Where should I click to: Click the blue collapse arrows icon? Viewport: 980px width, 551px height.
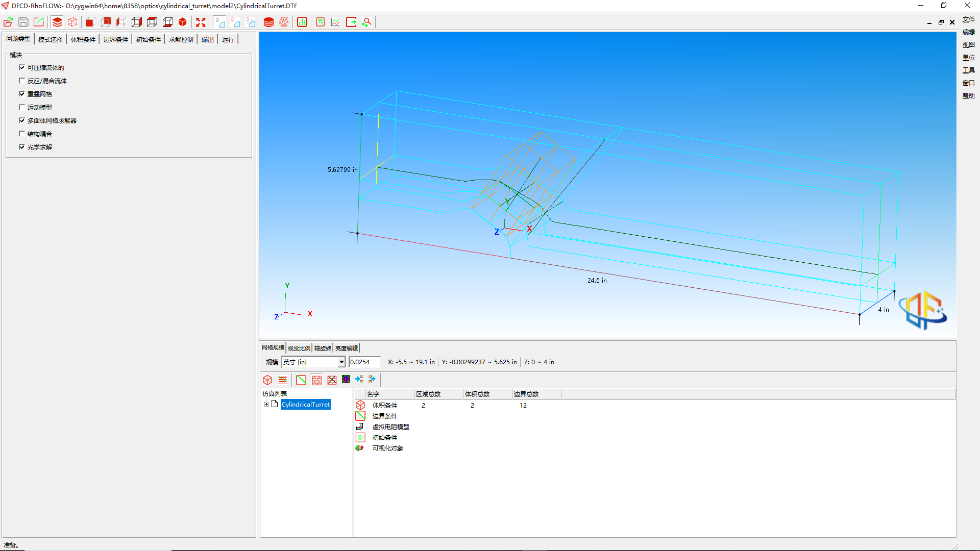click(x=359, y=379)
